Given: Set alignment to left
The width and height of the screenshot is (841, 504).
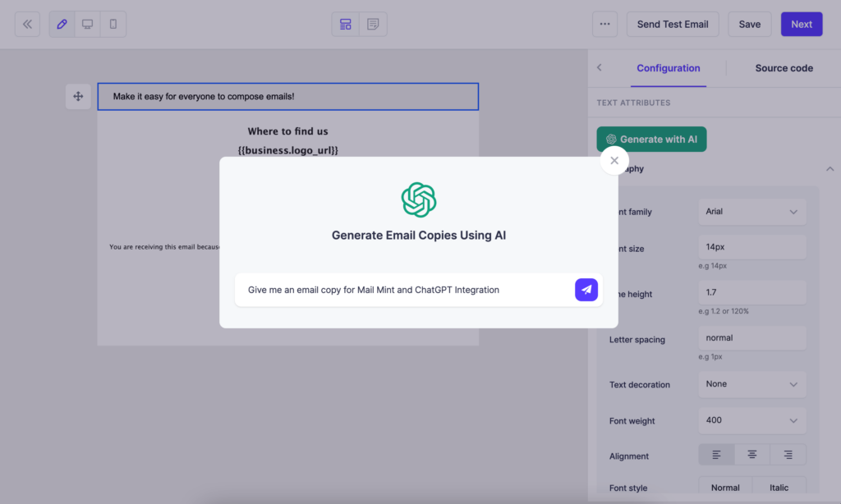Looking at the screenshot, I should (x=716, y=455).
